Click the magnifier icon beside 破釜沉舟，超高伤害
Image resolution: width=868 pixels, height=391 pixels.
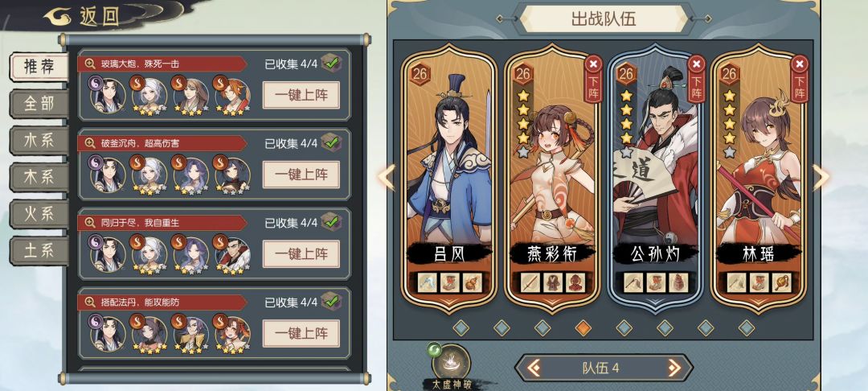pyautogui.click(x=90, y=143)
